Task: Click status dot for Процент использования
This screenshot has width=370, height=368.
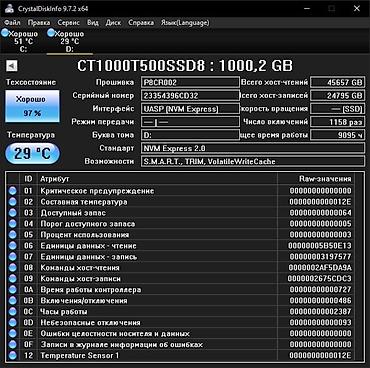Action: (x=13, y=235)
